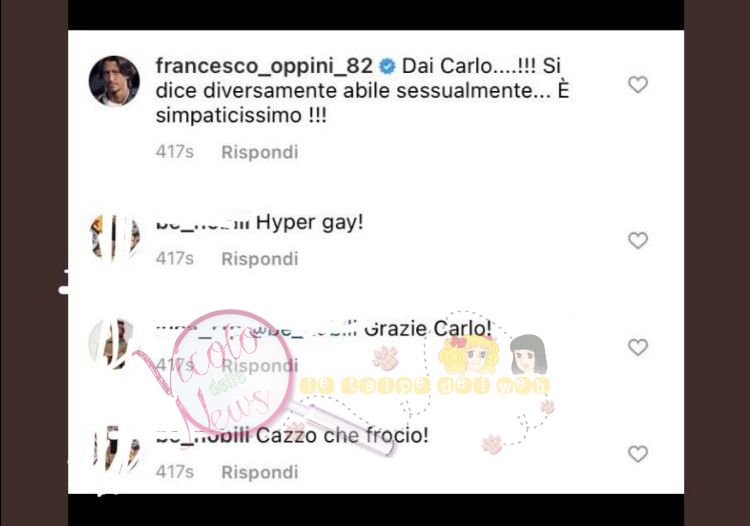Tap heart next to "Cazzo che frocio!"

(638, 454)
